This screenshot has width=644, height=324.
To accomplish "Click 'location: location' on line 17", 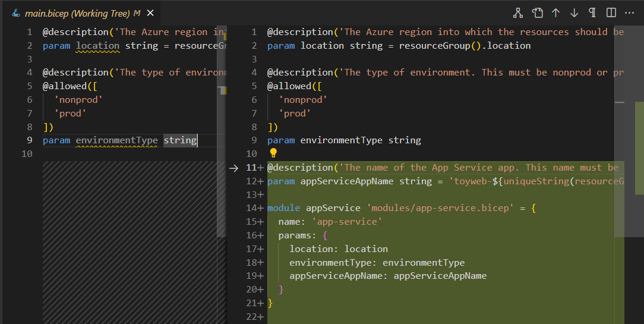I will pos(339,248).
